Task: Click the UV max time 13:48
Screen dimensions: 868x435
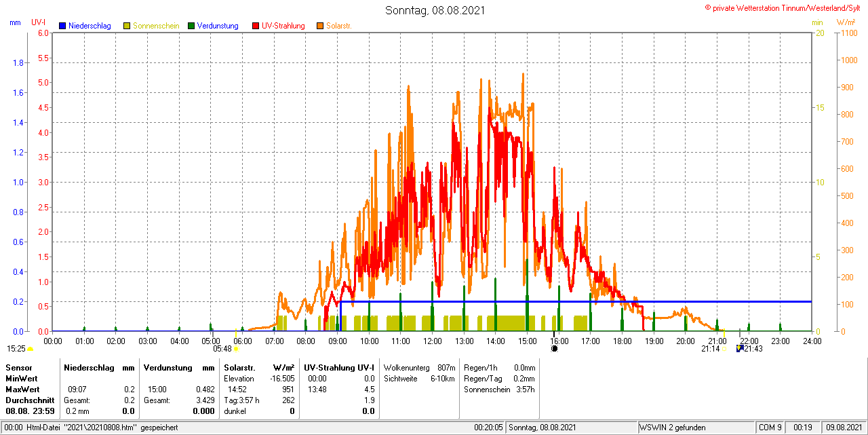Action: (317, 389)
